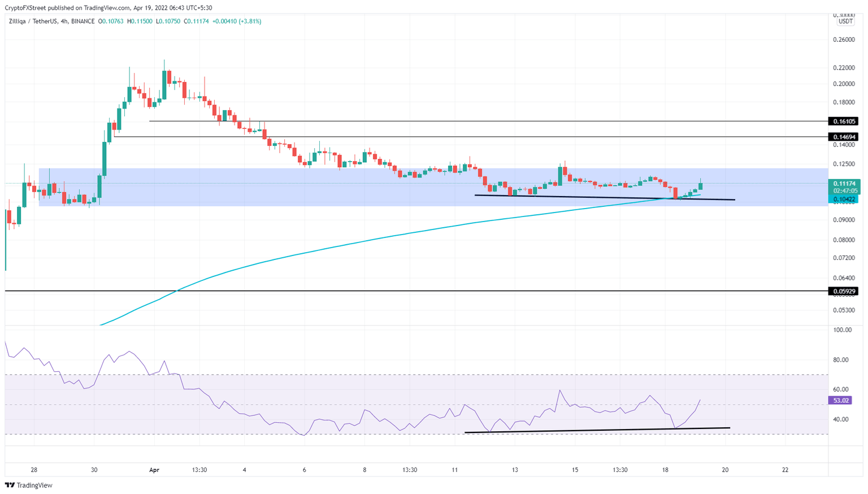
Task: Click the 0.16105 resistance price label
Action: [x=844, y=121]
